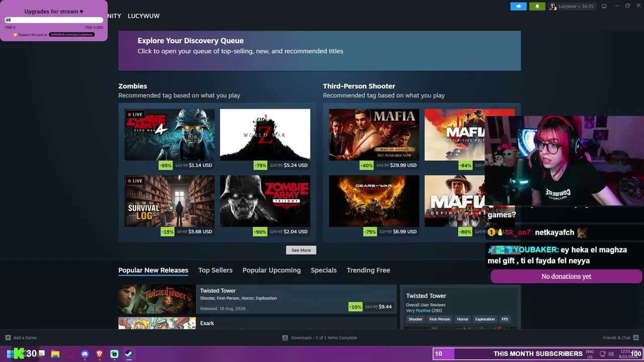
Task: Select the Exploration tag in preview panel
Action: point(485,319)
